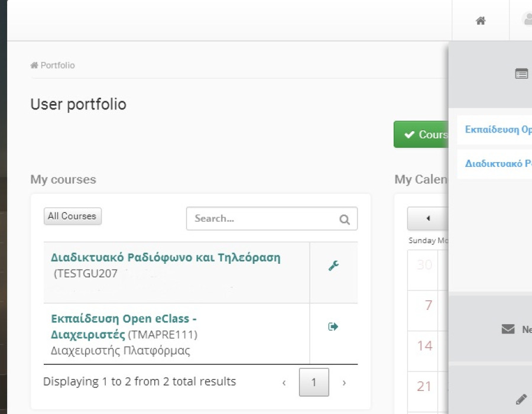Open the user avatar icon menu
Viewport: 532px width, 414px height.
point(527,19)
